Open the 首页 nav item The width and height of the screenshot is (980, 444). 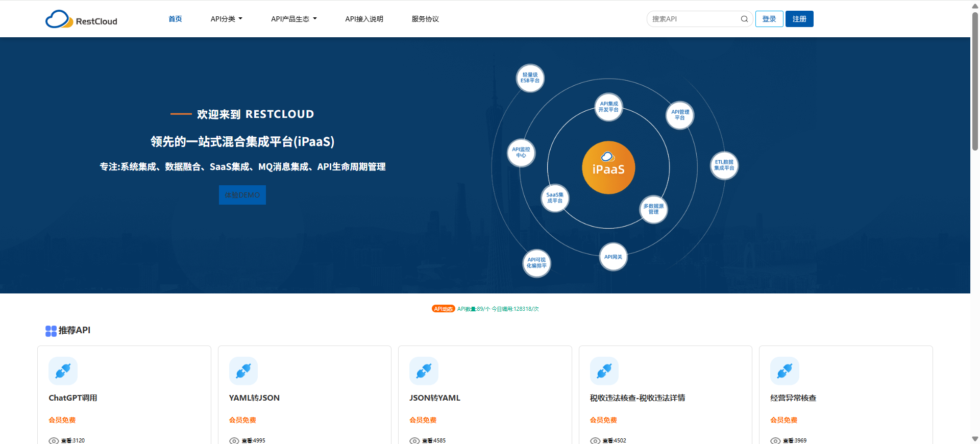175,19
